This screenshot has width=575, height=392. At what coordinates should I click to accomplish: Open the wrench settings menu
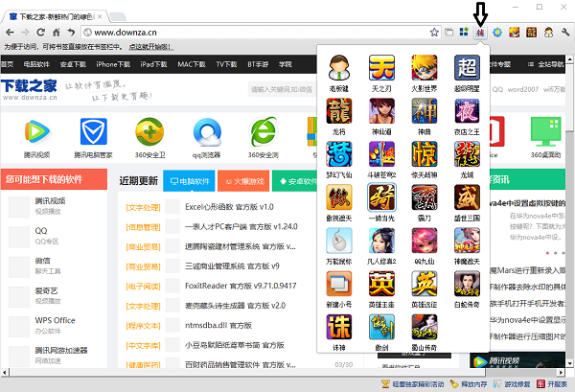pos(565,33)
